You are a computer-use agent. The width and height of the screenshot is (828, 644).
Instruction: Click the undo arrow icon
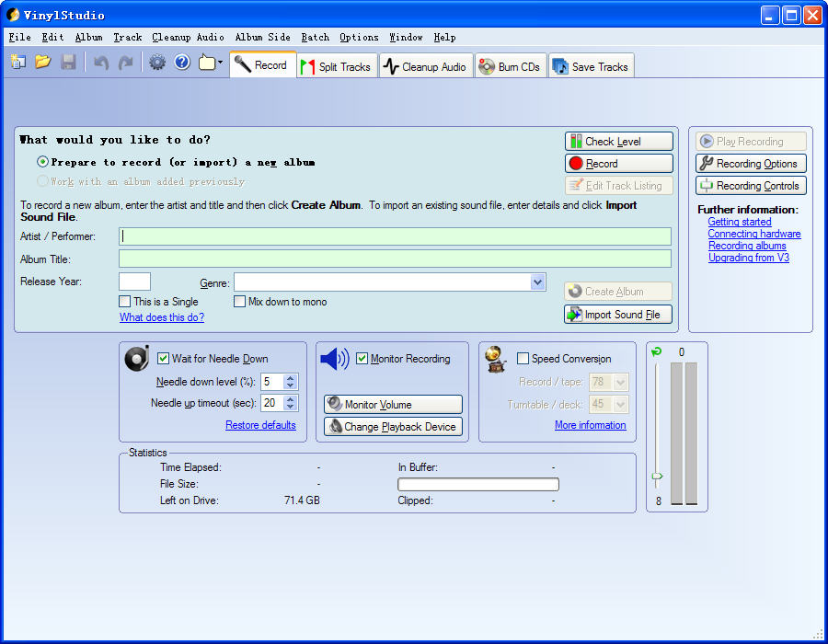(101, 63)
